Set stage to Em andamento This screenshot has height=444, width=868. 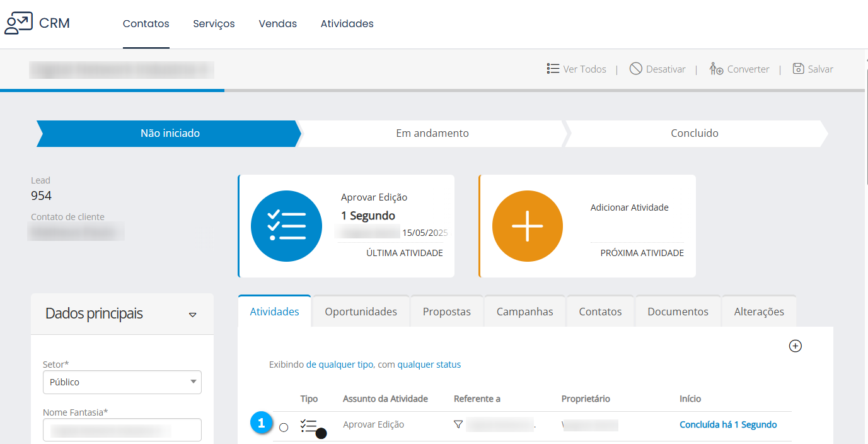[x=432, y=134]
